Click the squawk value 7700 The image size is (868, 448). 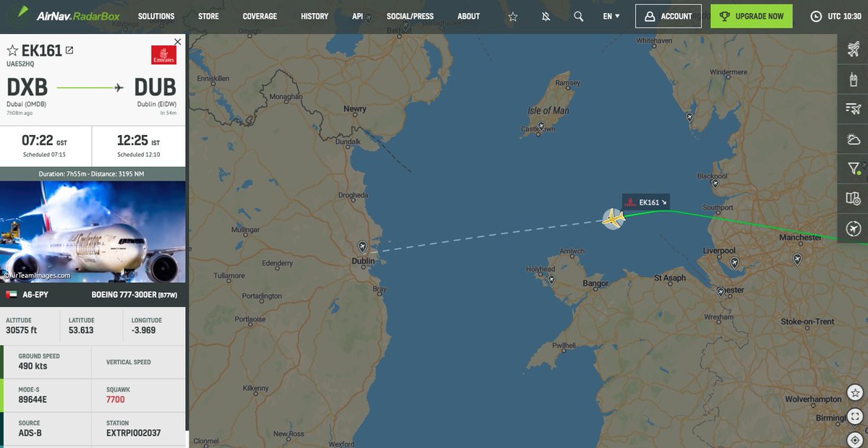[x=116, y=400]
